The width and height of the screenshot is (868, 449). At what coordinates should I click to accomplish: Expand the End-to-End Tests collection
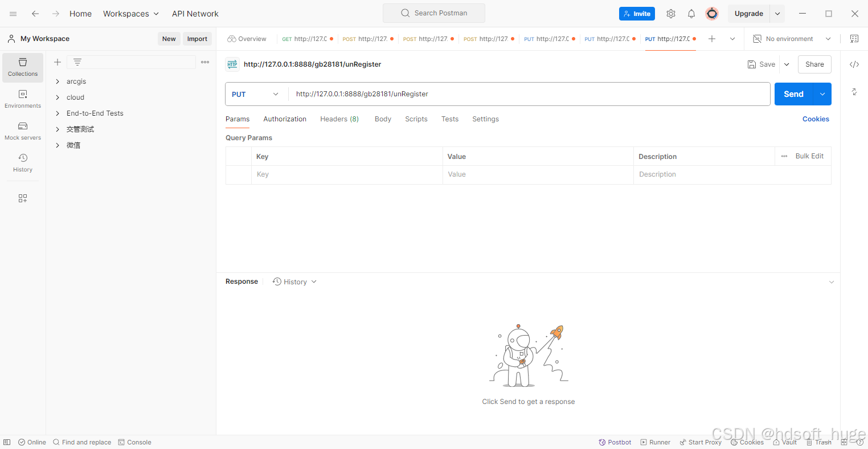click(x=58, y=113)
